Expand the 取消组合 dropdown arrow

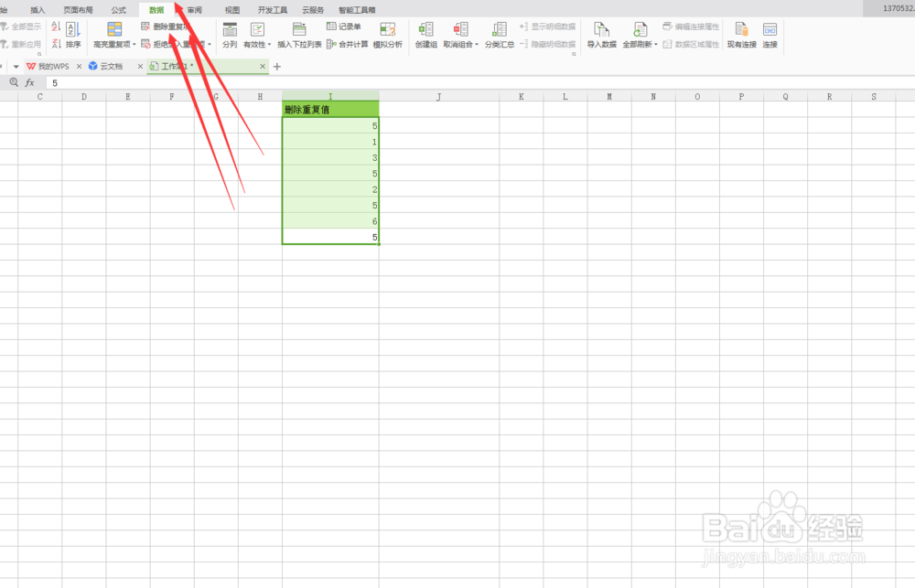coord(476,44)
